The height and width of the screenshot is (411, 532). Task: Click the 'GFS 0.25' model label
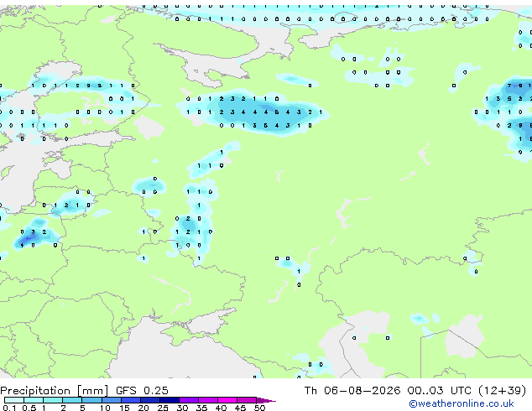pyautogui.click(x=142, y=391)
